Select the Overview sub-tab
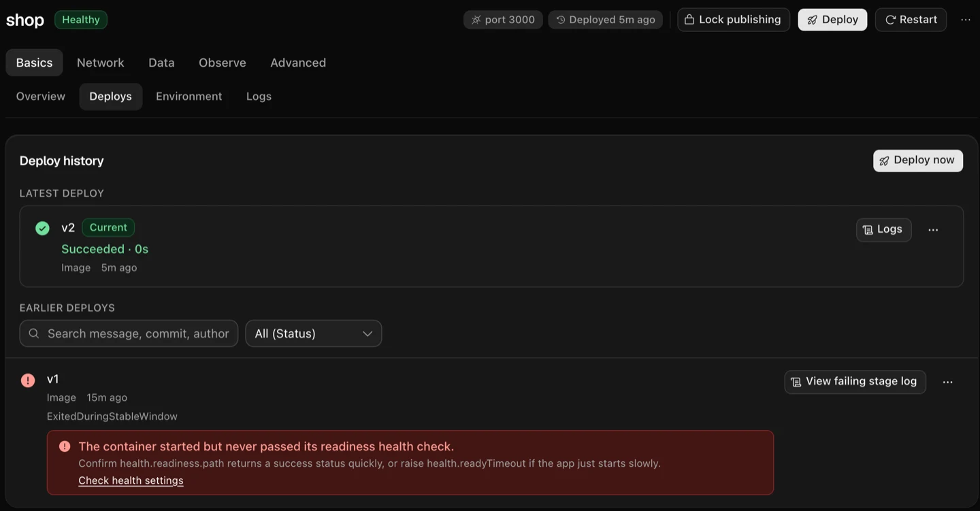This screenshot has height=511, width=980. (41, 97)
